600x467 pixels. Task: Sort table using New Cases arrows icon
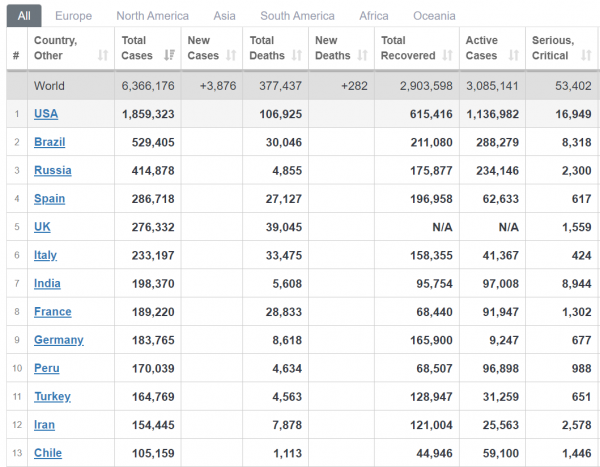[231, 56]
